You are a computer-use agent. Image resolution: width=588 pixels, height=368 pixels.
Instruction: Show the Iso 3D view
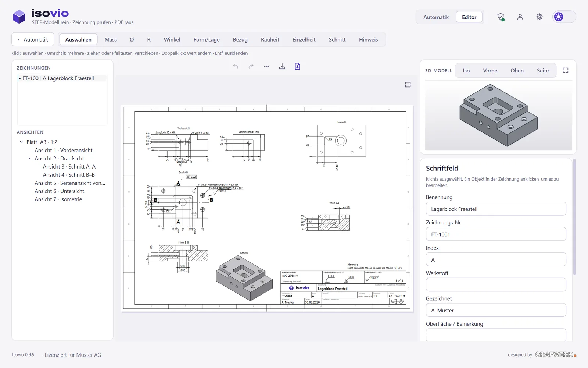[466, 71]
